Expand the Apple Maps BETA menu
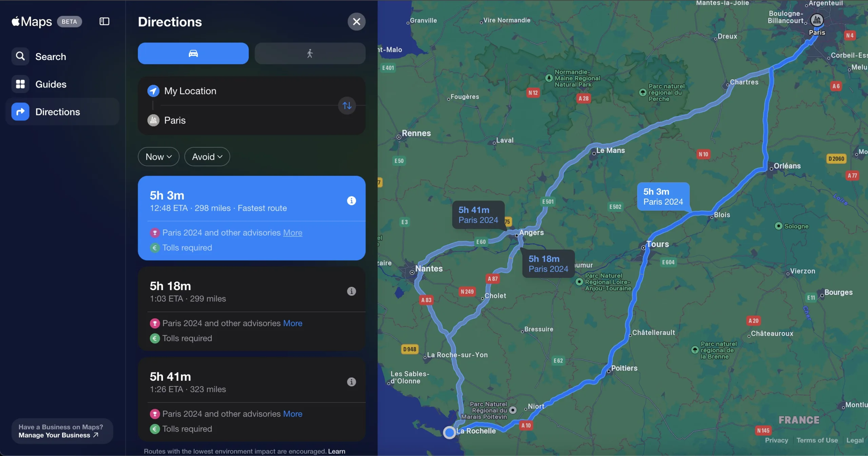Screen dimensions: 868x456 click(x=104, y=21)
